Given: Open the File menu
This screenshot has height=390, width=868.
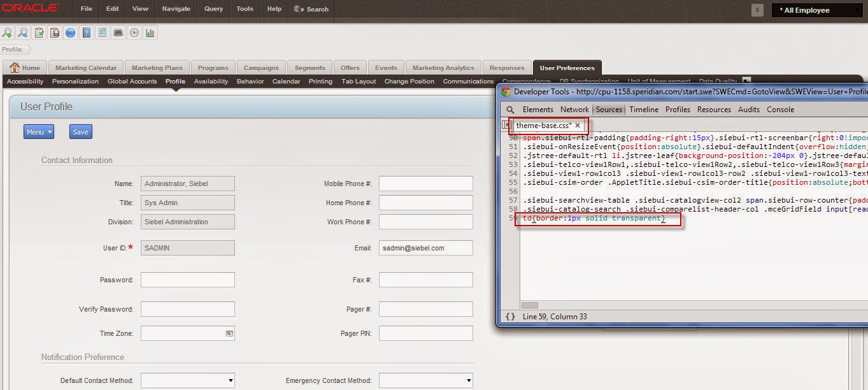Looking at the screenshot, I should tap(87, 9).
